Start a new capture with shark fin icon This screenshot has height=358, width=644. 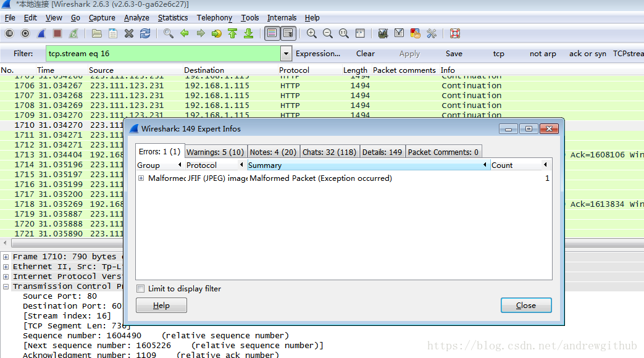click(x=41, y=33)
